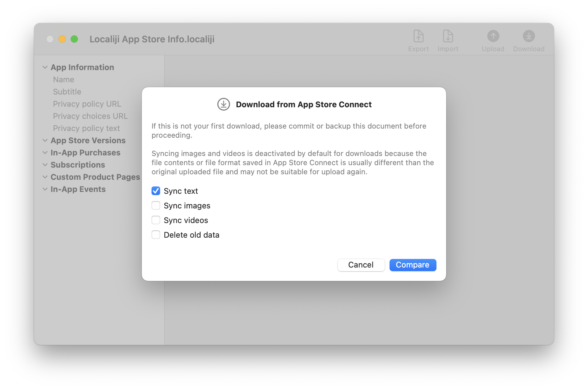This screenshot has height=390, width=588.
Task: Enable the Sync images checkbox
Action: 156,205
